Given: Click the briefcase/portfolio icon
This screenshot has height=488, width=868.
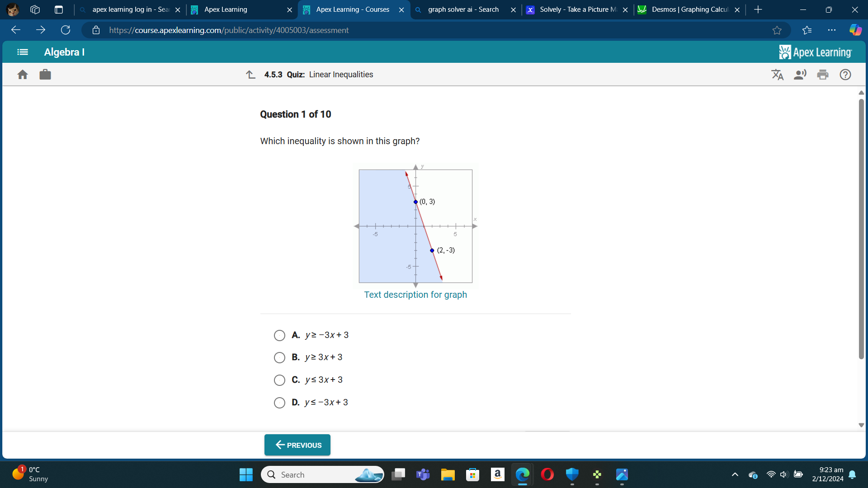Looking at the screenshot, I should coord(45,74).
